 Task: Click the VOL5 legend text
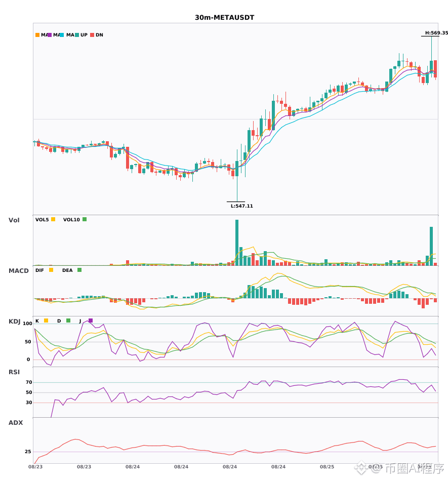42,220
